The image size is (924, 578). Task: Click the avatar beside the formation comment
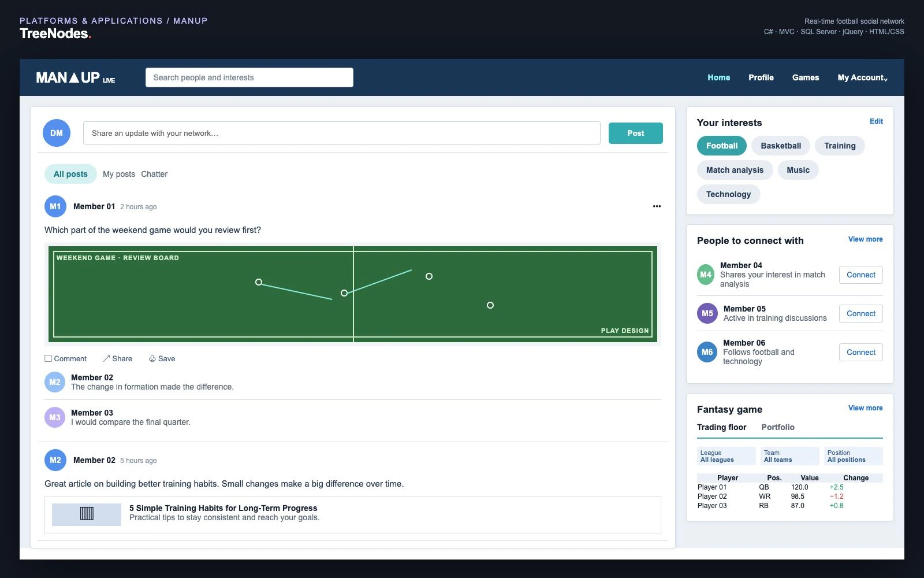point(55,382)
